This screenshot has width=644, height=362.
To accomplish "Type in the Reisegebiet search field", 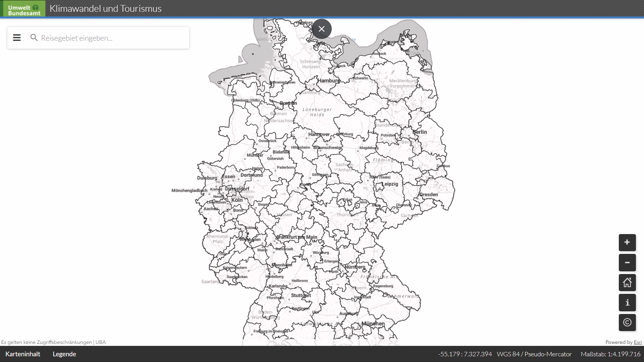I will (x=111, y=38).
